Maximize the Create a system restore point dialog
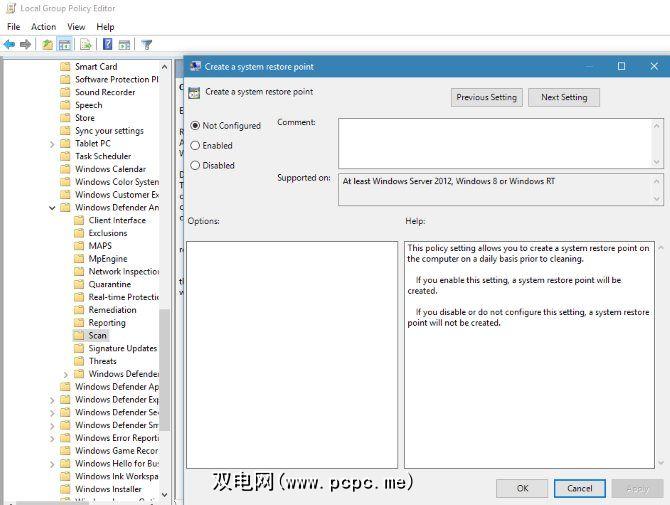The width and height of the screenshot is (670, 505). pyautogui.click(x=621, y=66)
